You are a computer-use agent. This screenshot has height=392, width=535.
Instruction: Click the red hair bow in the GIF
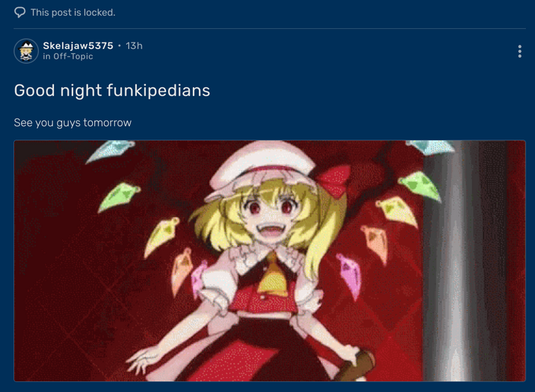334,180
